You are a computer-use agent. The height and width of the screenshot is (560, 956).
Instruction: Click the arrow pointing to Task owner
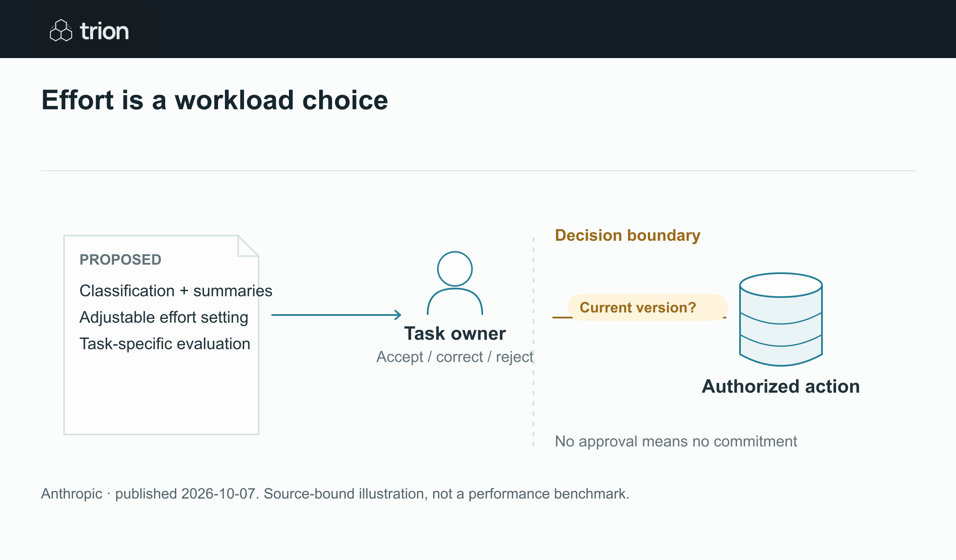tap(336, 315)
